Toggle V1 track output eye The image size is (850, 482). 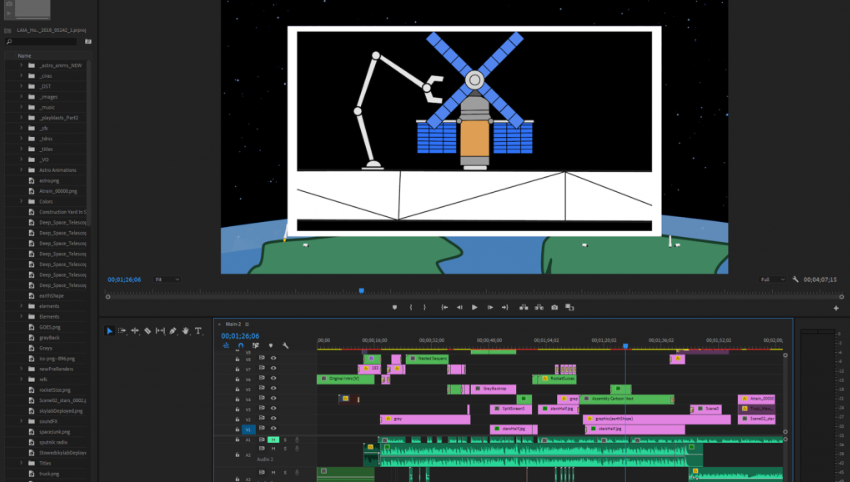273,428
